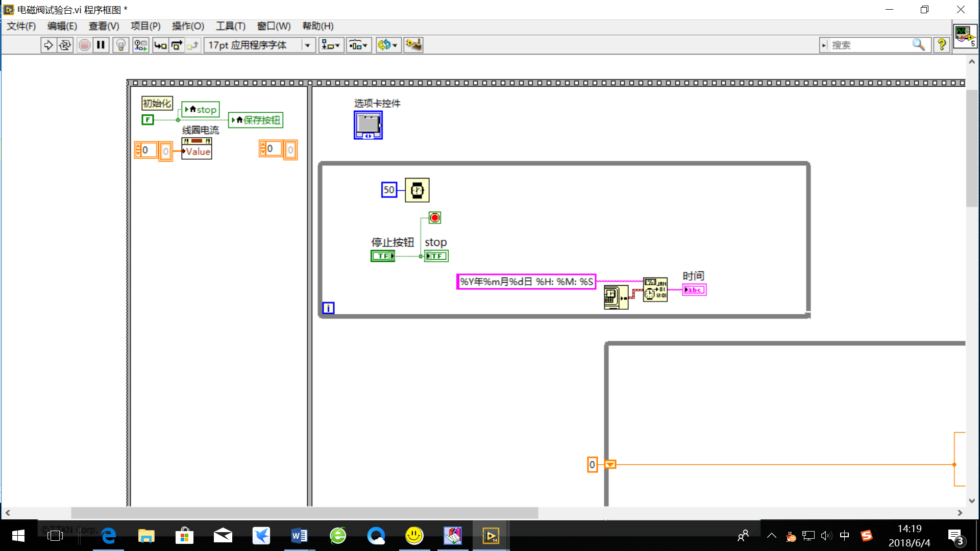Viewport: 980px width, 551px height.
Task: Toggle highlight execution light bulb
Action: pos(121,45)
